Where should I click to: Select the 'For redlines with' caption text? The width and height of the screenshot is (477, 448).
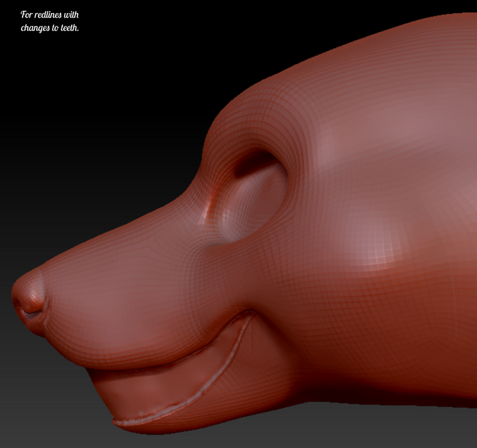click(50, 14)
